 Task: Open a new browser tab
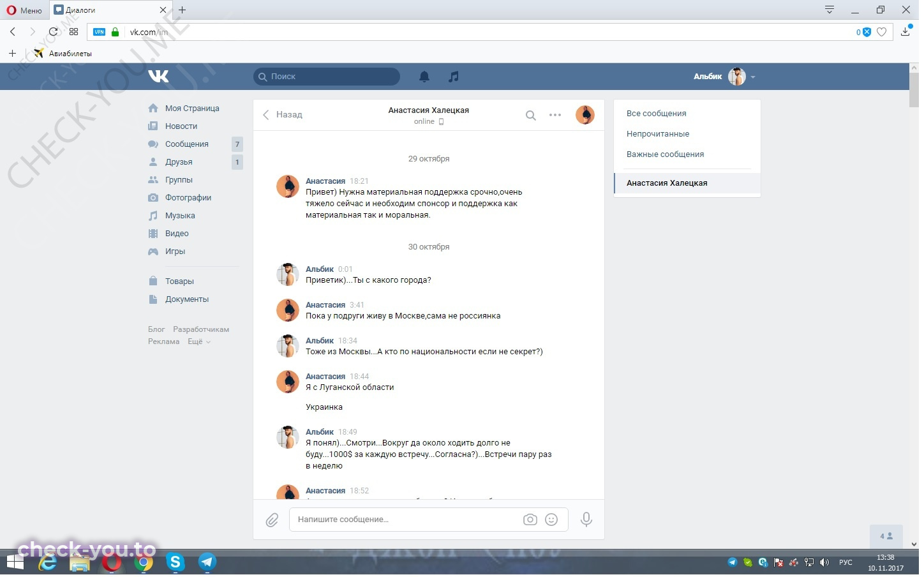point(183,10)
